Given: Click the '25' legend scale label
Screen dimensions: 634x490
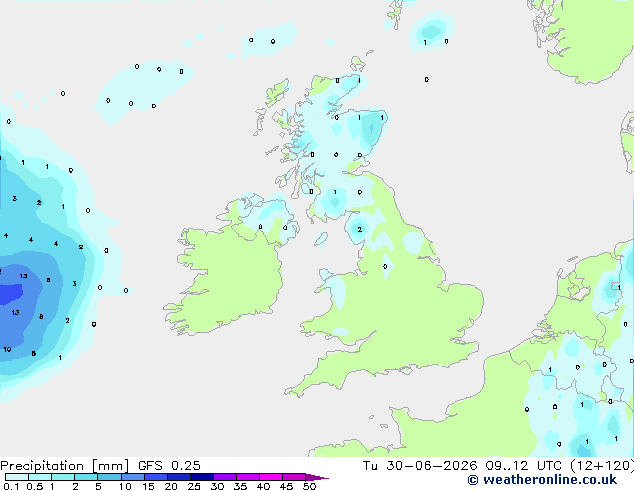Looking at the screenshot, I should tap(194, 486).
